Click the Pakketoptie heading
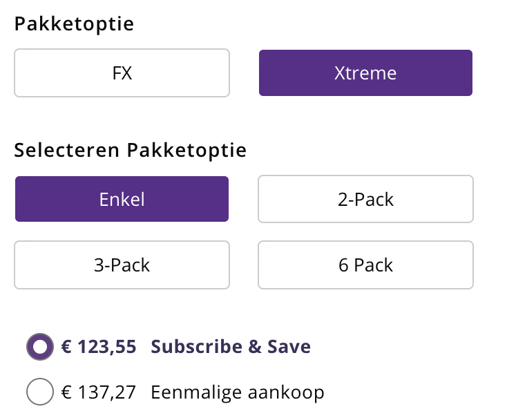507x420 pixels. tap(74, 24)
